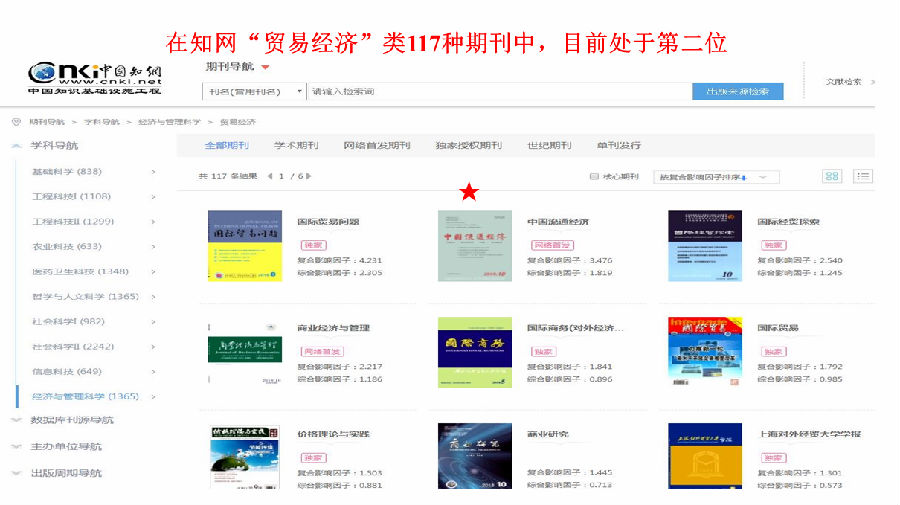The width and height of the screenshot is (900, 505).
Task: Collapse the 学科导航 section
Action: (16, 146)
